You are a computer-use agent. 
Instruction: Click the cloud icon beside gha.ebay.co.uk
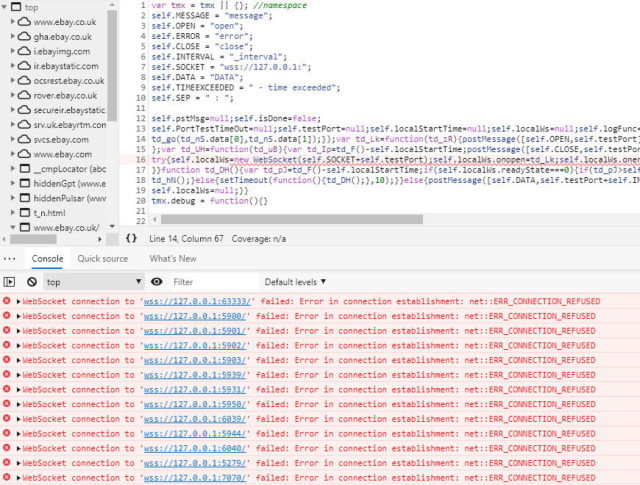pos(24,36)
